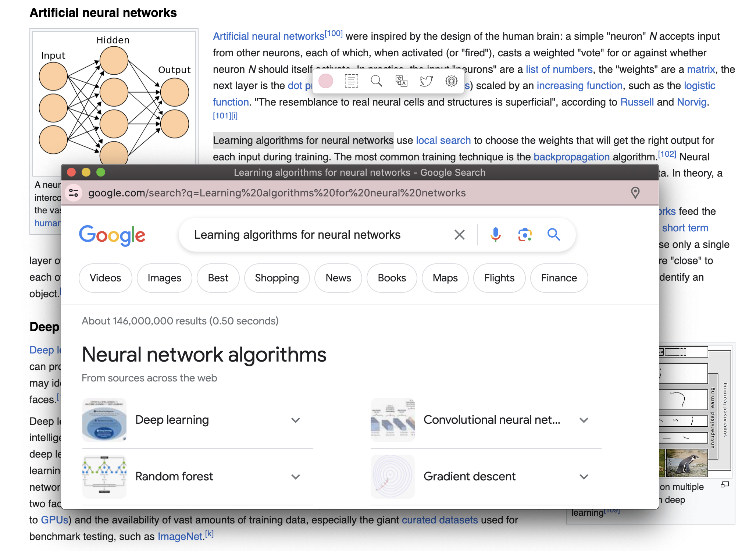This screenshot has height=551, width=756.
Task: Click the Twitter bird icon in popup toolbar
Action: [x=426, y=81]
